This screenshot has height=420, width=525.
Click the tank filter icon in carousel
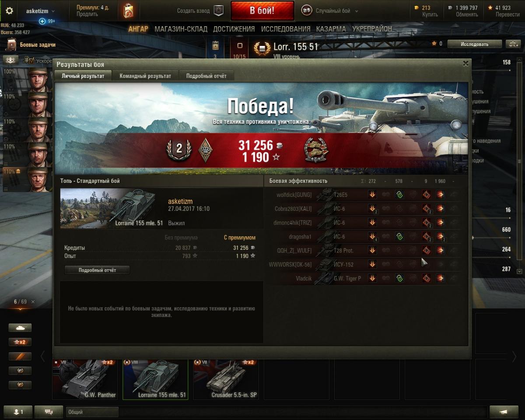20,328
